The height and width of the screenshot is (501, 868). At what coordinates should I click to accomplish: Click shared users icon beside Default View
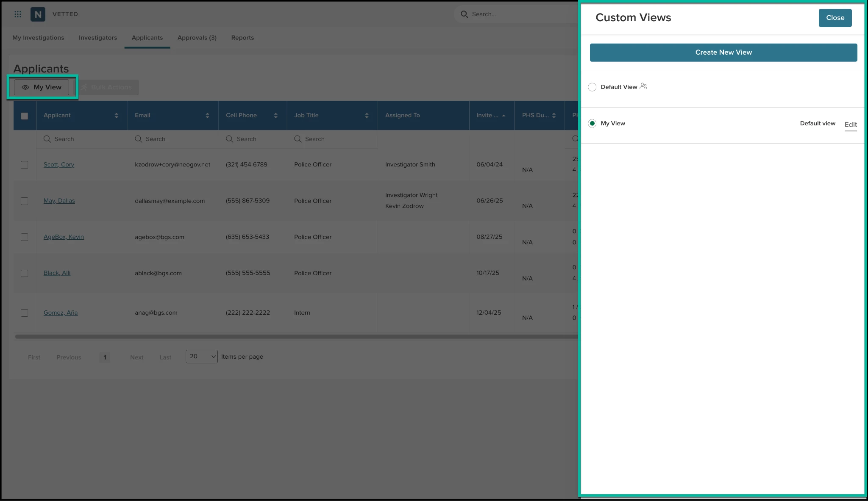[x=643, y=86]
